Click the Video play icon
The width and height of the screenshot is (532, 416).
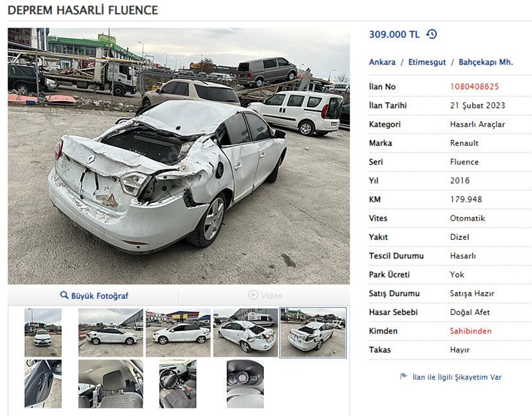253,295
